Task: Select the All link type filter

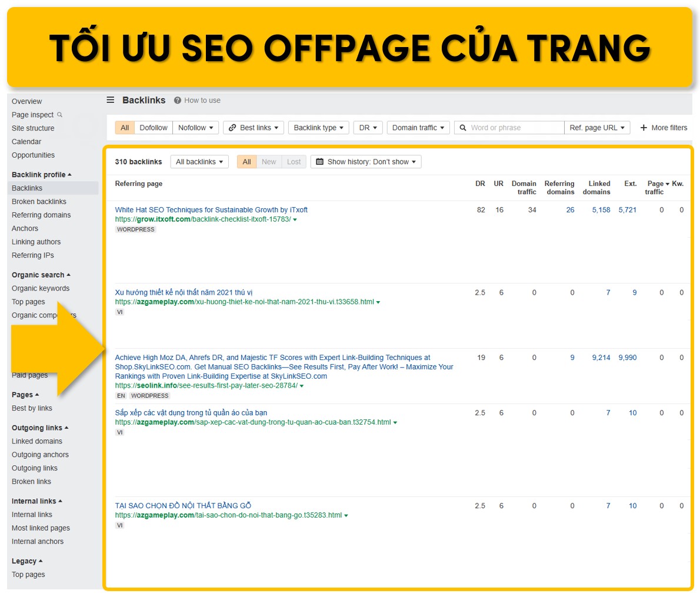Action: [x=125, y=128]
